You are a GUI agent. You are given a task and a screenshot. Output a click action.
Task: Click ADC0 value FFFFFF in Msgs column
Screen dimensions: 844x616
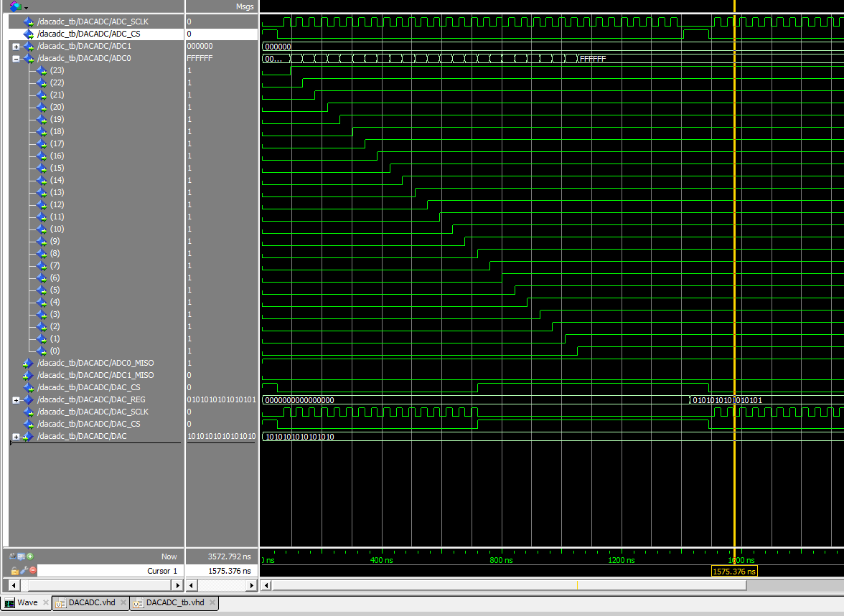(x=200, y=58)
